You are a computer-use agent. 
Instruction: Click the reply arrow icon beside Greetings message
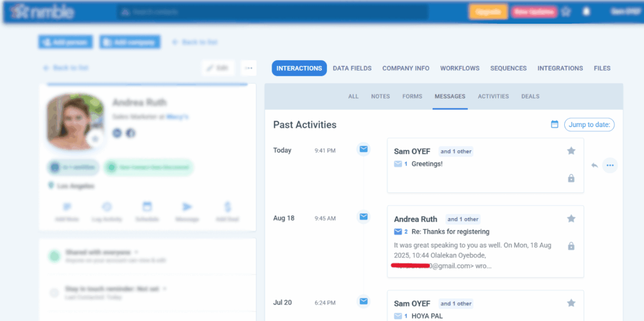(x=594, y=165)
